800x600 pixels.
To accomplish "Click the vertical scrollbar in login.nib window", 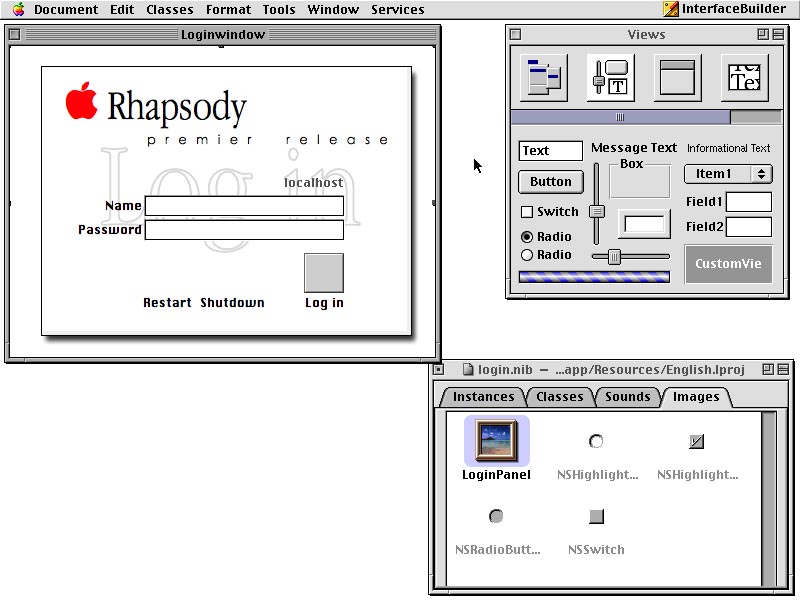I will coord(768,499).
